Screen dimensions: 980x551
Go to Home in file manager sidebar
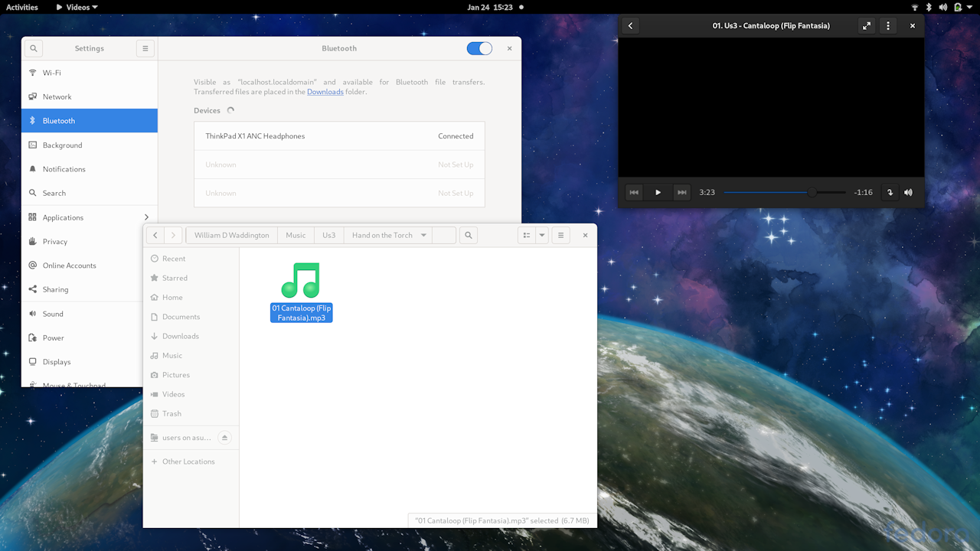(x=191, y=297)
